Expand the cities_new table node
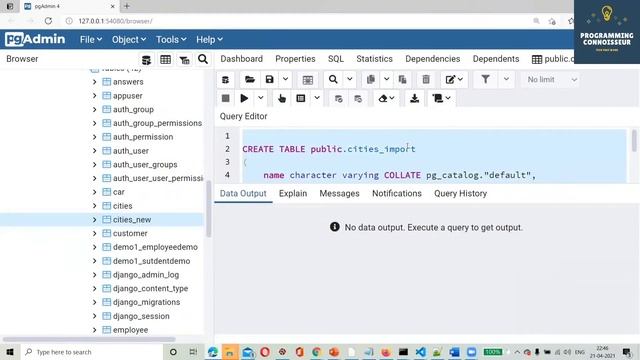Viewport: 640px width, 360px height. pyautogui.click(x=94, y=220)
